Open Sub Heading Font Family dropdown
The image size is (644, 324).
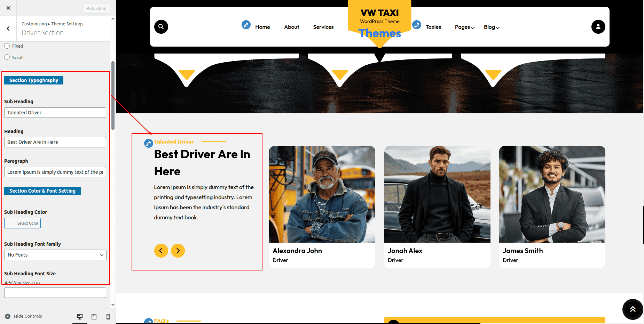pos(55,255)
